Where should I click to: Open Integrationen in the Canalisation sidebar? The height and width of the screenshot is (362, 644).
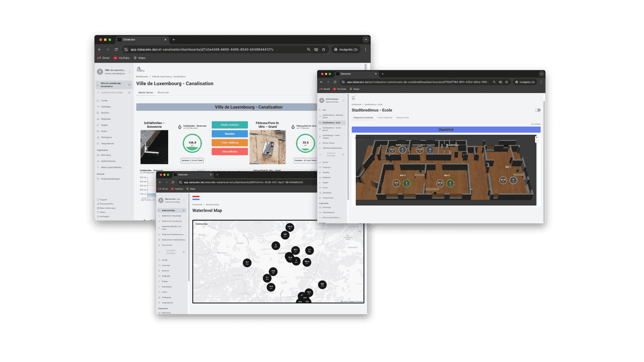point(108,144)
